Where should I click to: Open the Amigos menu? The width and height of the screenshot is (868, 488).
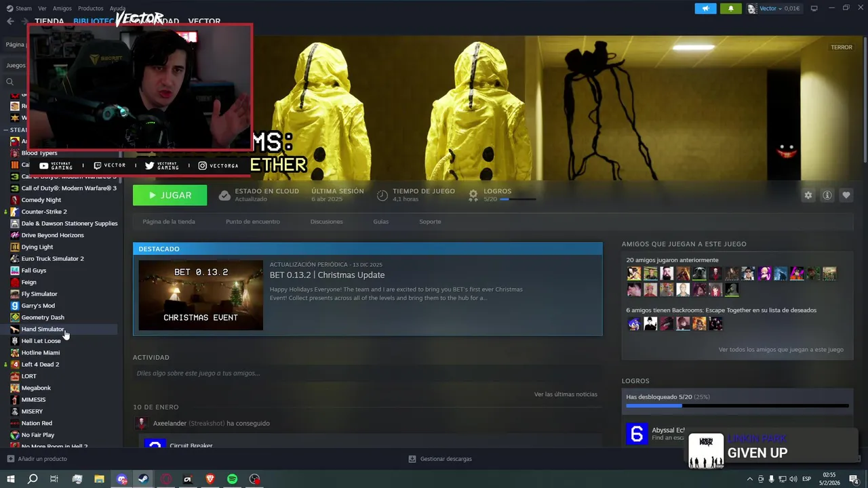(x=62, y=9)
